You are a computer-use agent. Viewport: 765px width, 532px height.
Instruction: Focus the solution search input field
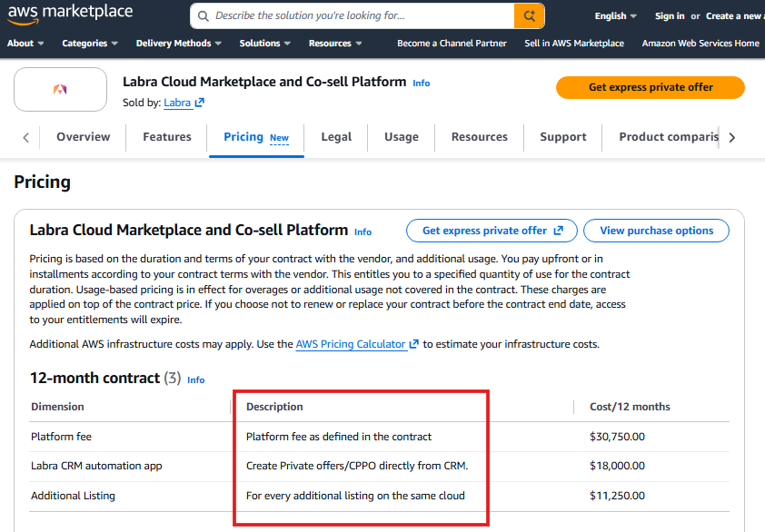click(x=353, y=16)
